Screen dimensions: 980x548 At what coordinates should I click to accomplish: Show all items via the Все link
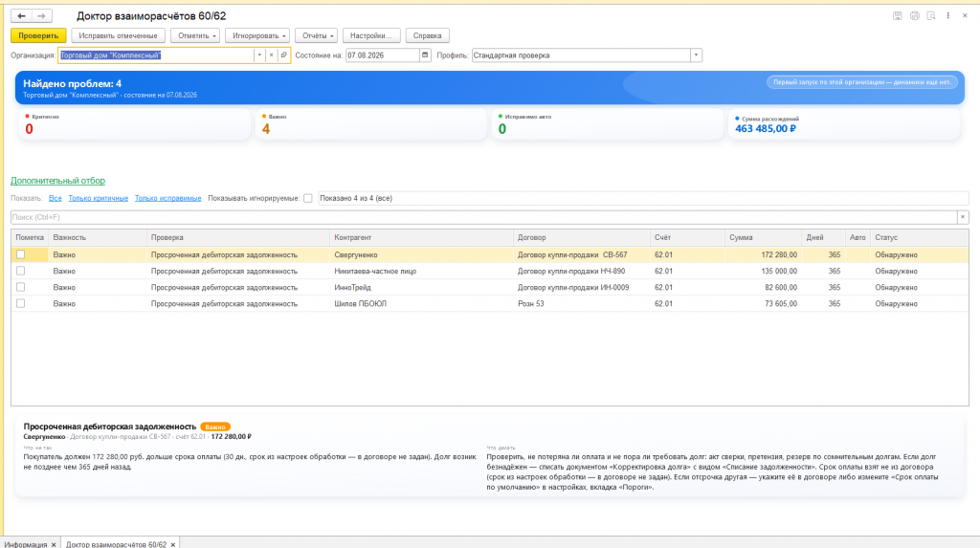point(55,198)
